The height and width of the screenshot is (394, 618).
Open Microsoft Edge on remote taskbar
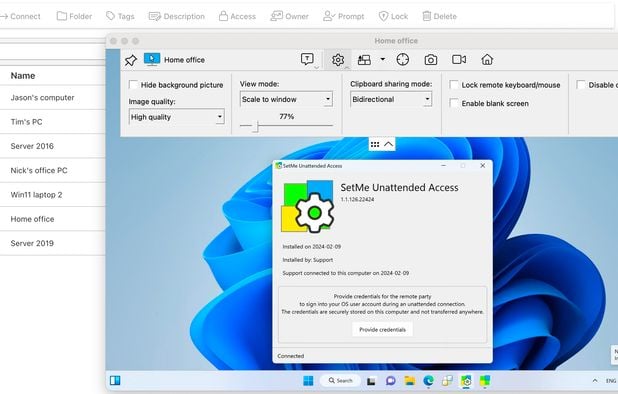point(428,381)
